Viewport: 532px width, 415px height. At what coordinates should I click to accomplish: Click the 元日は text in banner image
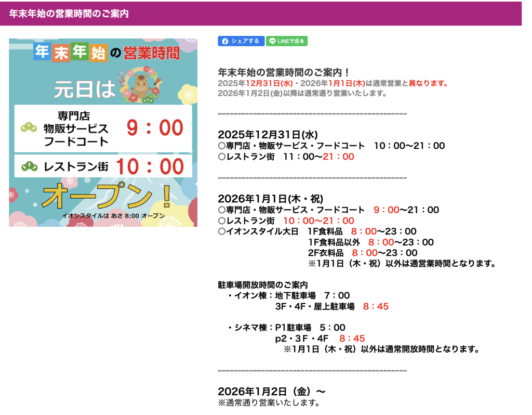coord(85,89)
